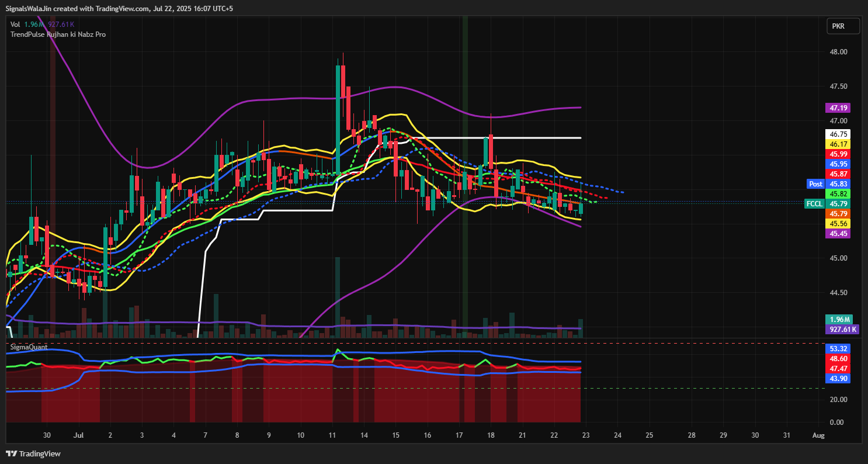Click the 44.50 price scale value
Image resolution: width=868 pixels, height=464 pixels.
coord(838,293)
